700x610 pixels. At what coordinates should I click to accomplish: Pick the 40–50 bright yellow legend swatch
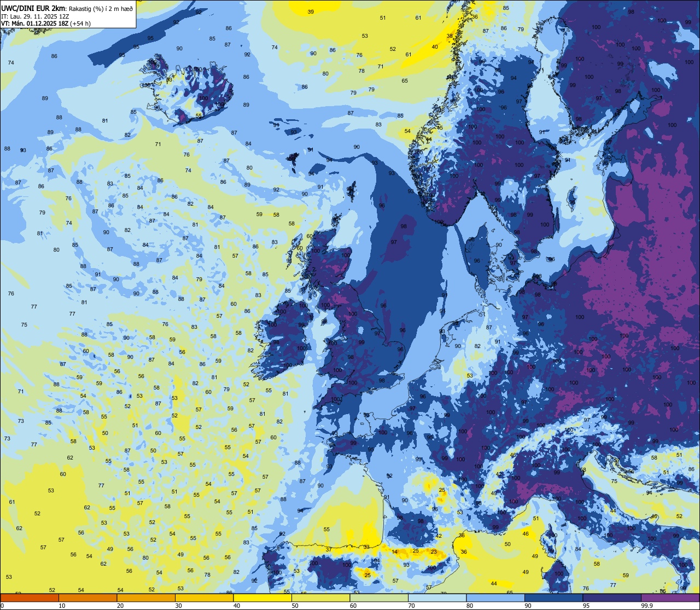pyautogui.click(x=262, y=597)
